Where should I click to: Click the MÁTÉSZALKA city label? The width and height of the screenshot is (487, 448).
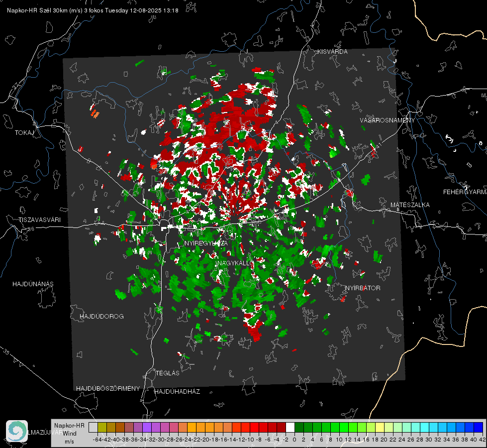click(x=410, y=205)
